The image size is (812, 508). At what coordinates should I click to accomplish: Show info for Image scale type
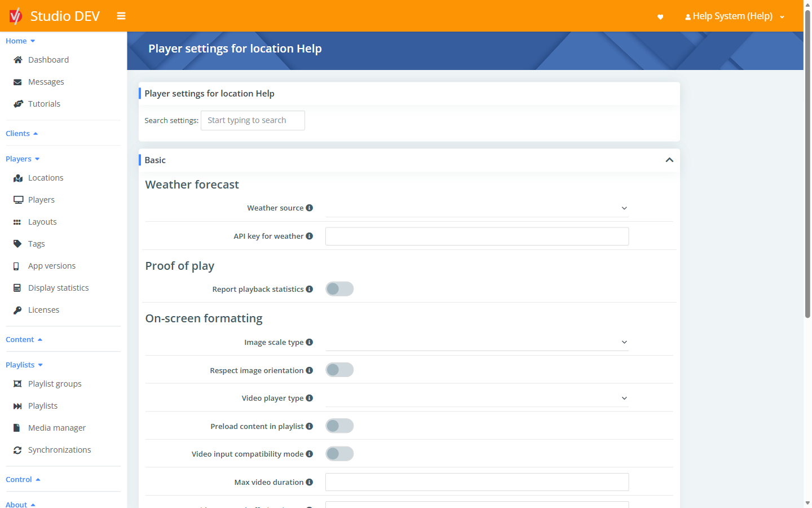[x=309, y=342]
